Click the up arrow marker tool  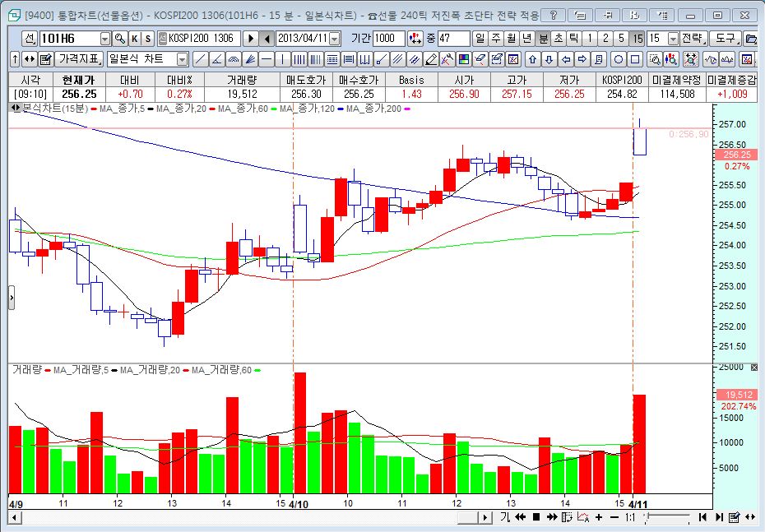click(x=532, y=59)
